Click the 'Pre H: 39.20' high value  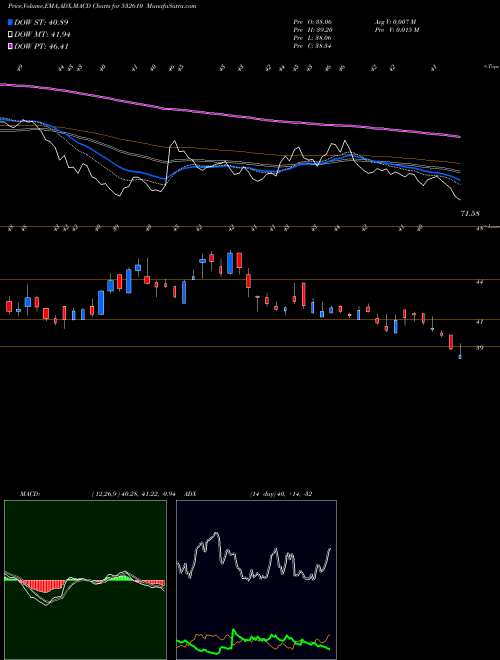coord(312,30)
